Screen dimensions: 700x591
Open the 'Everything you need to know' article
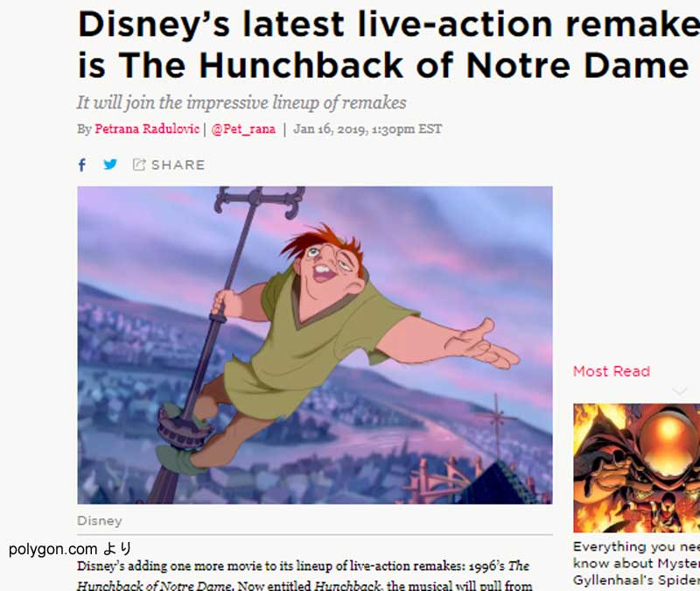[637, 563]
